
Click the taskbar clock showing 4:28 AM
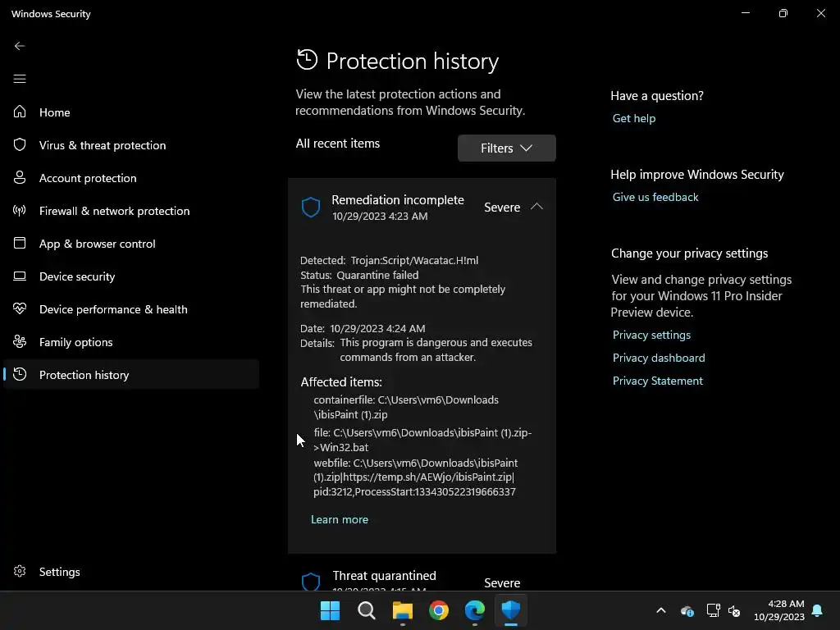[779, 610]
